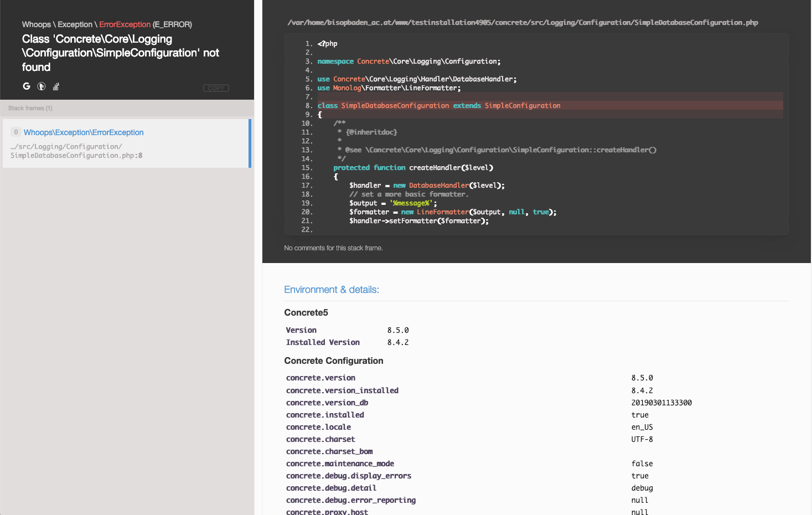
Task: Search the error on Google
Action: click(x=27, y=86)
